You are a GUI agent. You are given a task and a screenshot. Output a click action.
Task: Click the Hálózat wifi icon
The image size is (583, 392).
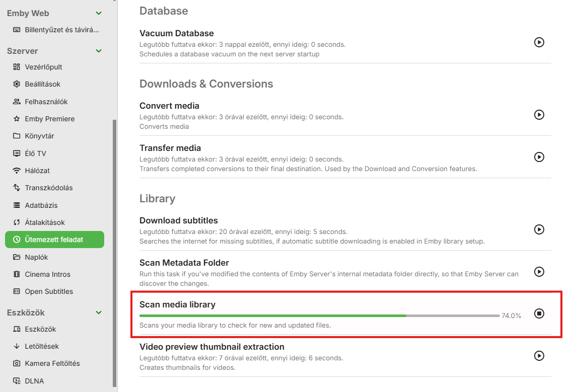point(17,171)
